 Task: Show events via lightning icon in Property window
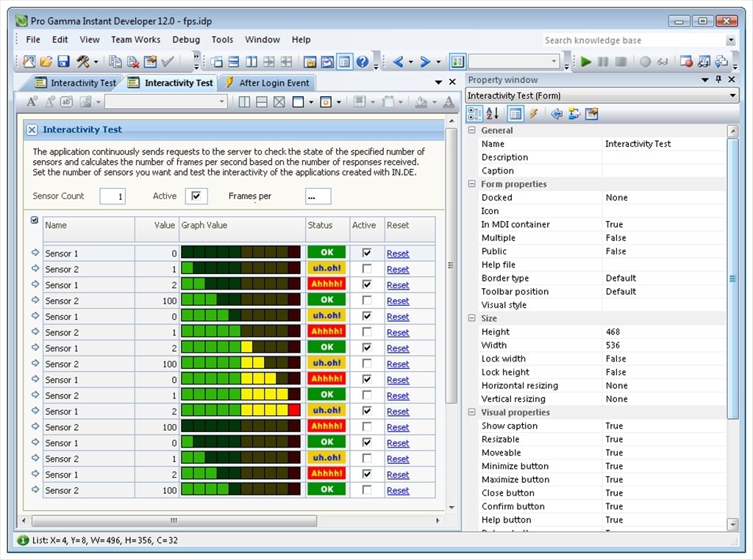[534, 114]
